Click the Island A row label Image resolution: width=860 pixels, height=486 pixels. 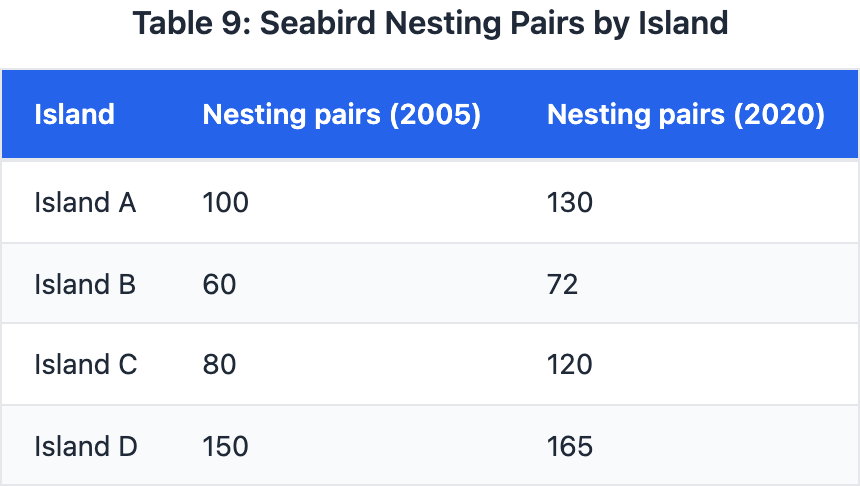(x=85, y=203)
